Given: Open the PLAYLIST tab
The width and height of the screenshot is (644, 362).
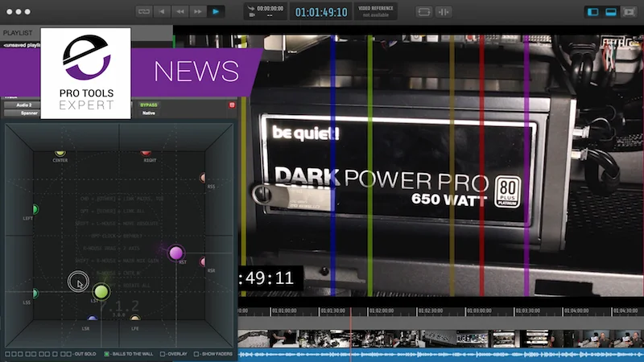Looking at the screenshot, I should point(18,33).
